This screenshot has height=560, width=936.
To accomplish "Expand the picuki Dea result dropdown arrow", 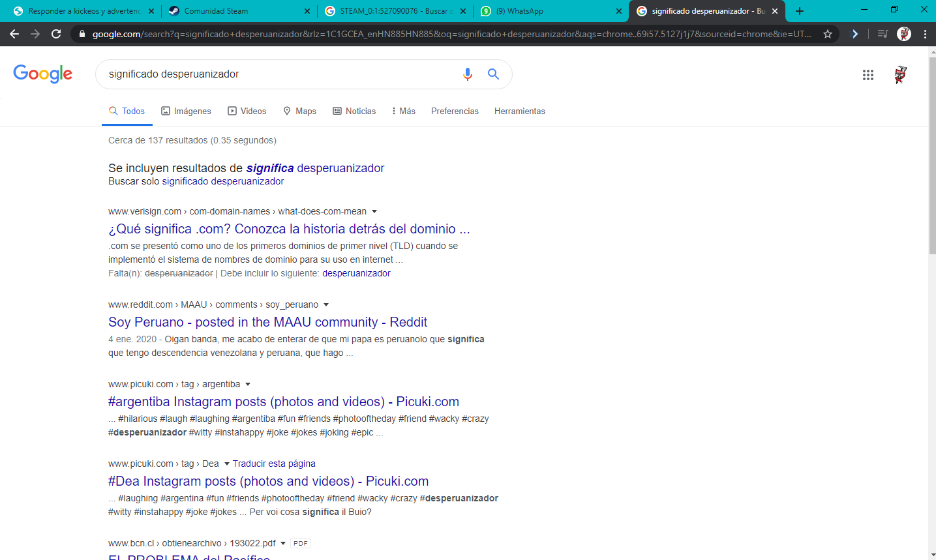I will (227, 464).
